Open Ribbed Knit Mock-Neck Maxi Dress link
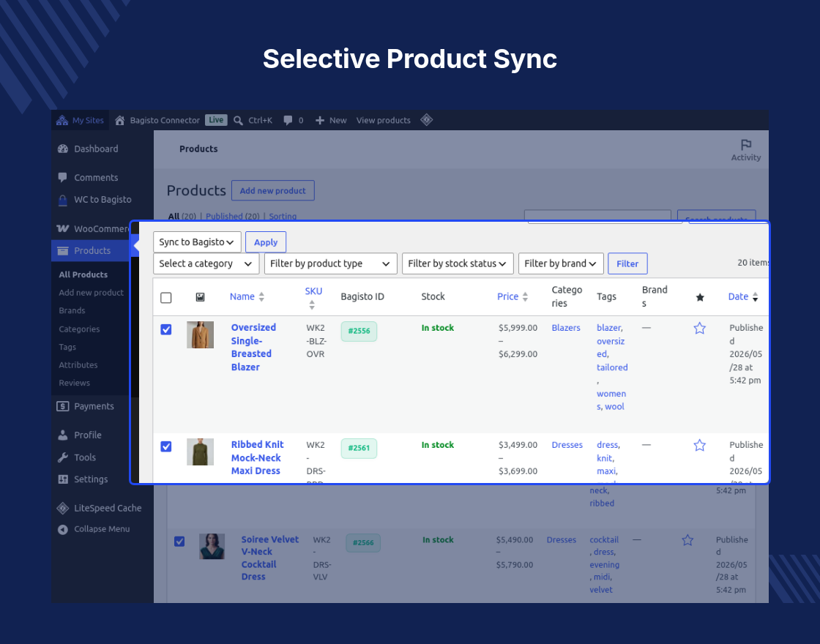Screen dimensions: 820x644 (257, 457)
